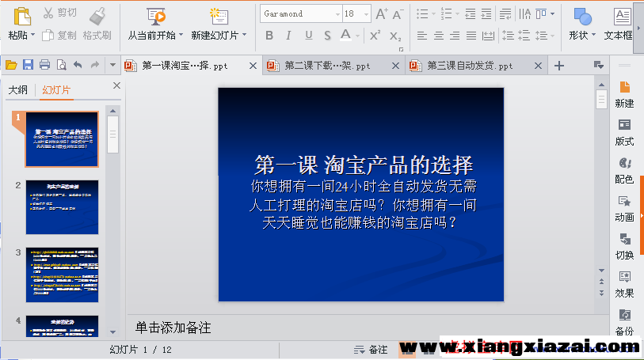
Task: Toggle subscript x₂ formatting
Action: coord(395,36)
